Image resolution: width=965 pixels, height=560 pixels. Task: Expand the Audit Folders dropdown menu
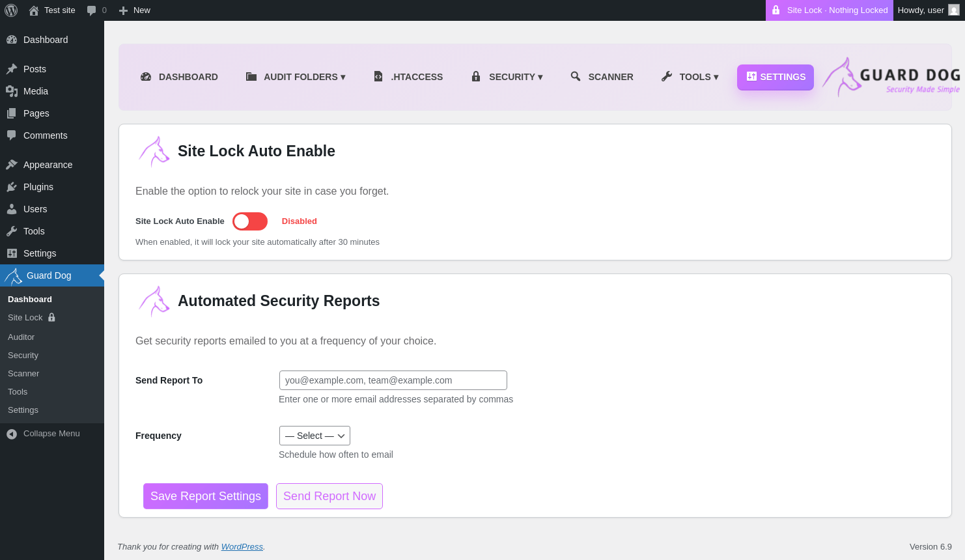tap(296, 77)
